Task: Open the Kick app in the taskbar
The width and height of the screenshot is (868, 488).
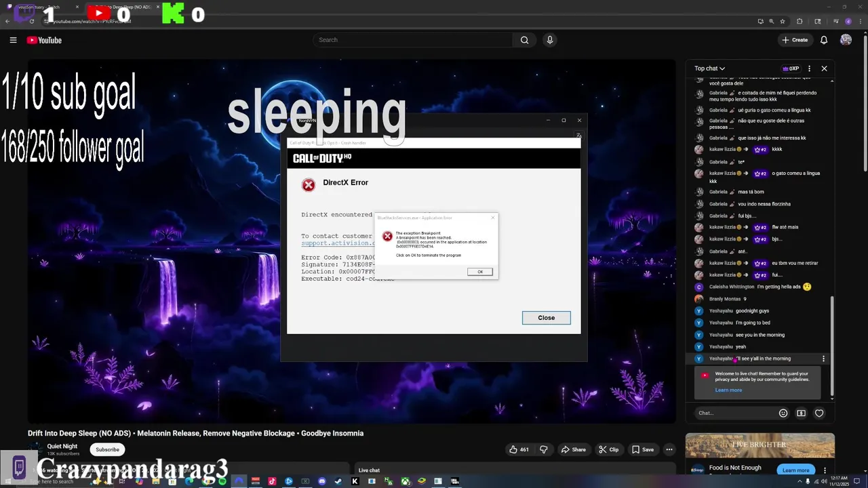Action: point(355,481)
